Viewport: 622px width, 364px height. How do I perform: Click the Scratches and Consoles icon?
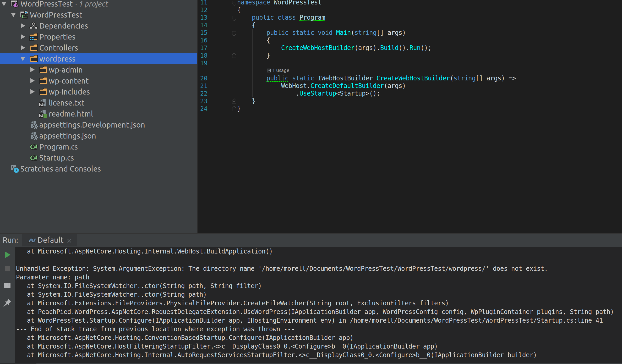coord(15,169)
